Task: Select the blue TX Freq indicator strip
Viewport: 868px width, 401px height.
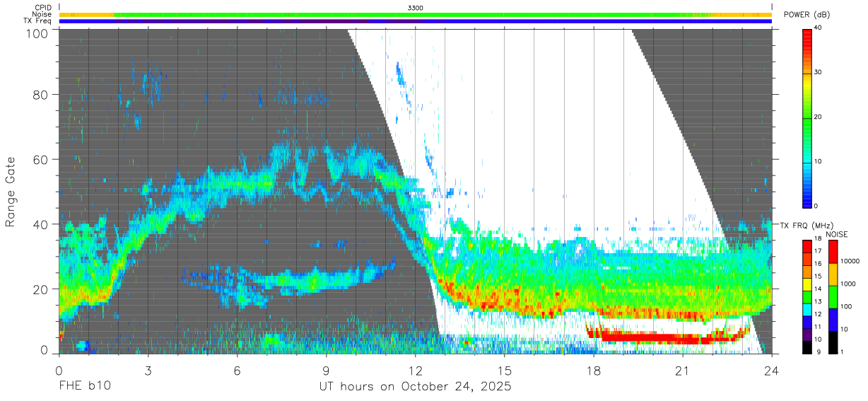Action: pyautogui.click(x=416, y=21)
